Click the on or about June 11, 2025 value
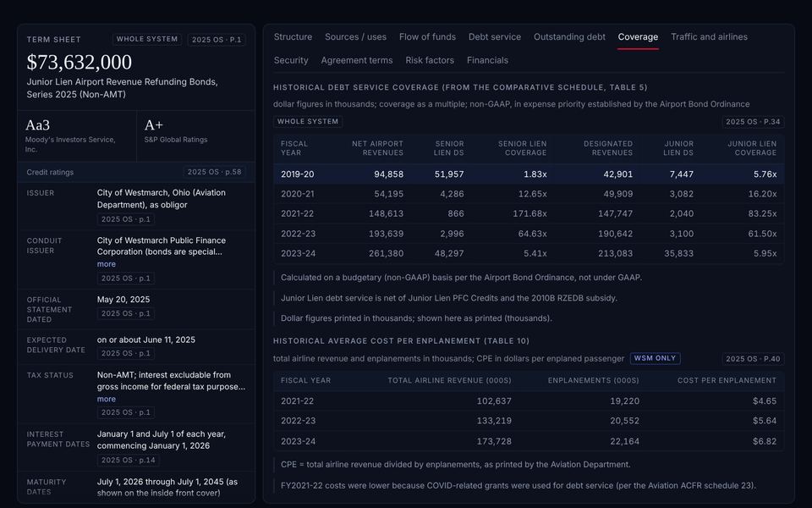812x508 pixels. pos(146,340)
